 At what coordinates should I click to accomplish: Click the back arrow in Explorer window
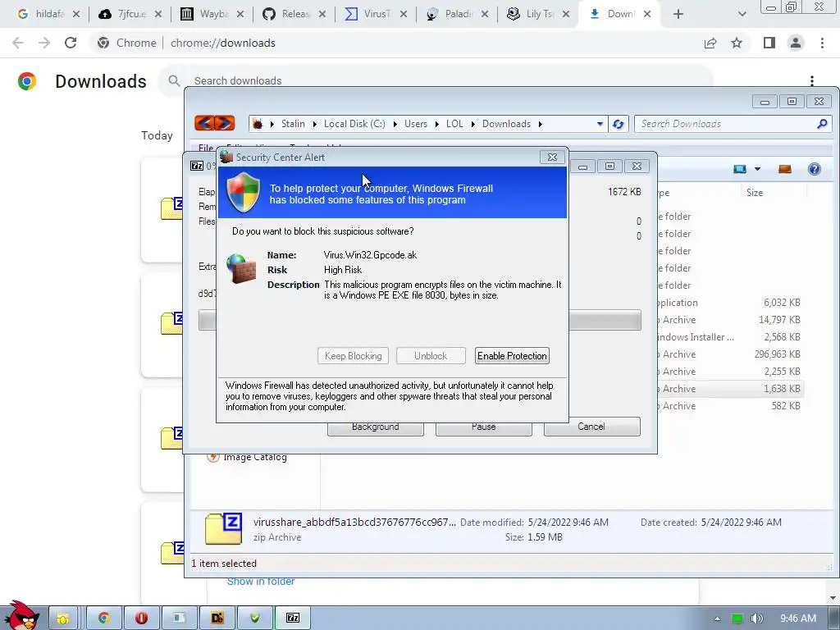204,123
